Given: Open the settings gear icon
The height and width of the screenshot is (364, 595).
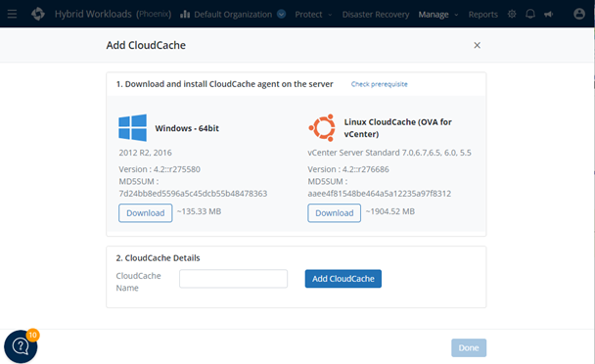Looking at the screenshot, I should tap(512, 15).
